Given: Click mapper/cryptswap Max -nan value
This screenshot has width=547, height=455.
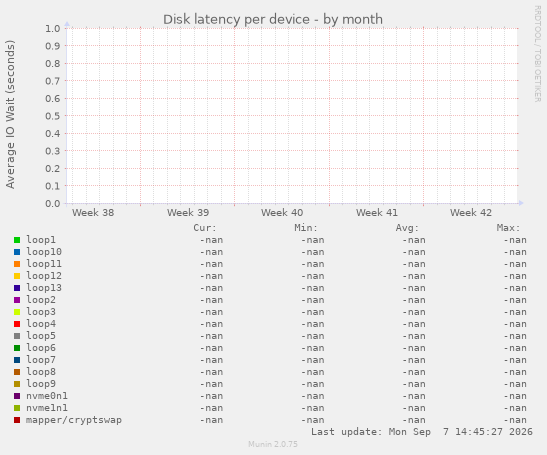Looking at the screenshot, I should [x=515, y=420].
